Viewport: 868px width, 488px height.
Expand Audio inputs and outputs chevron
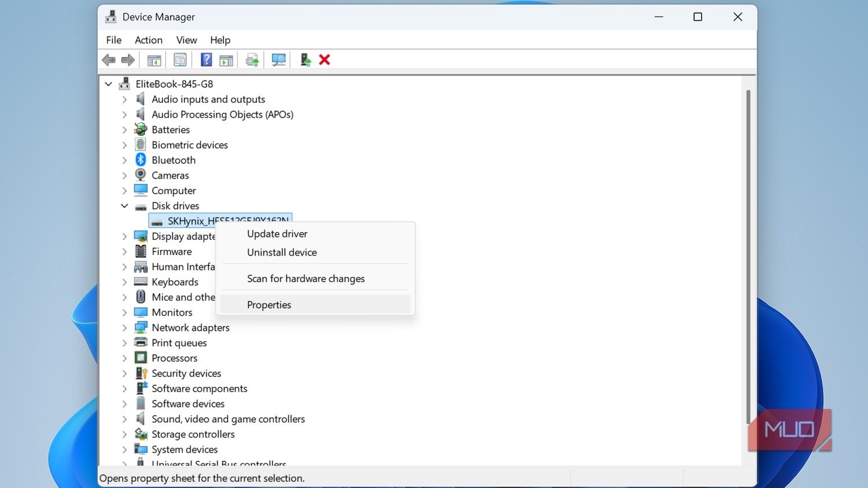[x=124, y=99]
